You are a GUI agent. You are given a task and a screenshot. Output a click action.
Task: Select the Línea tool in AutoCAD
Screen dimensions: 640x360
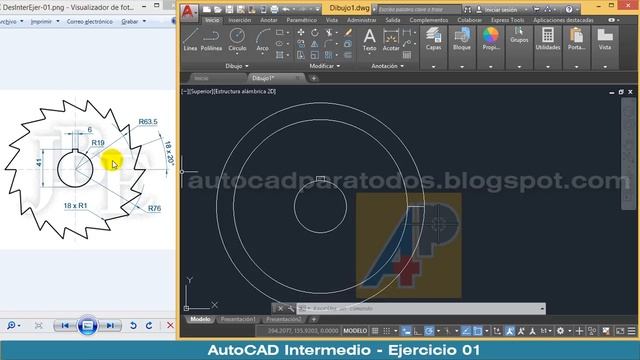tap(190, 40)
